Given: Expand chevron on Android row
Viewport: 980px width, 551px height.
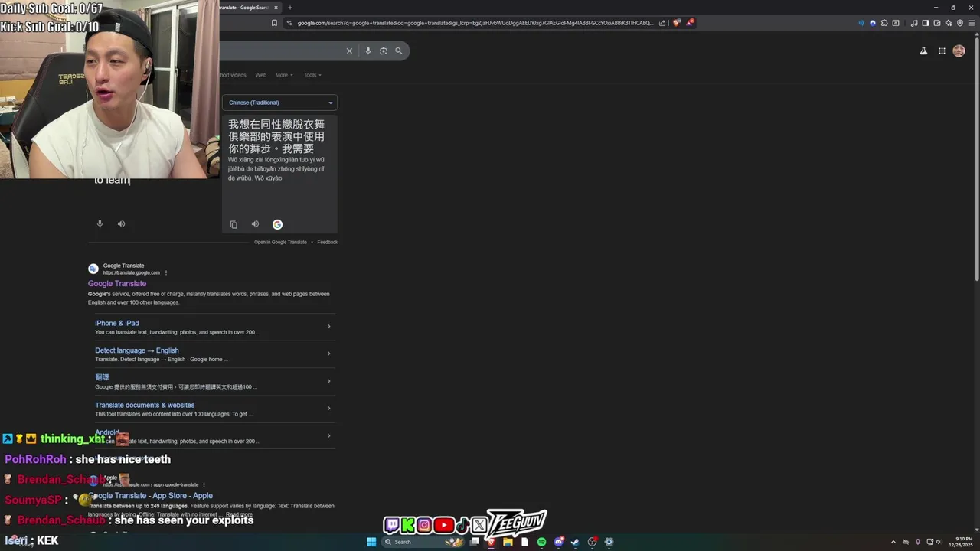Looking at the screenshot, I should tap(328, 435).
